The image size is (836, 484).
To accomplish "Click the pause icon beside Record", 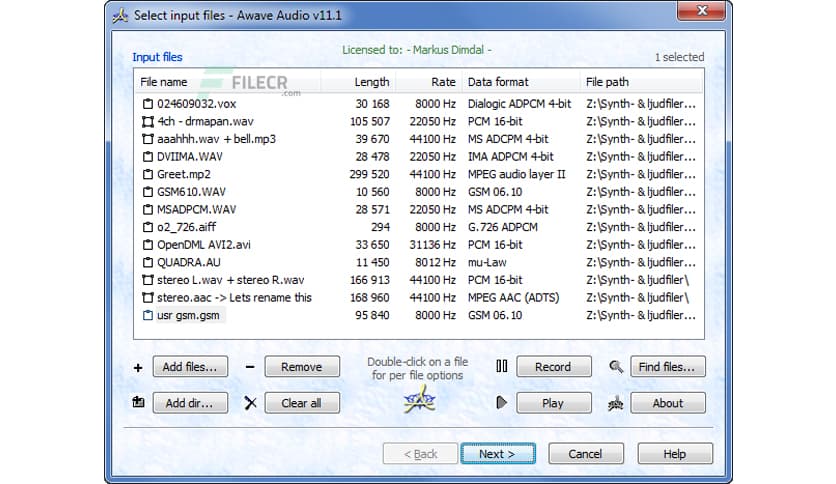I will (502, 366).
